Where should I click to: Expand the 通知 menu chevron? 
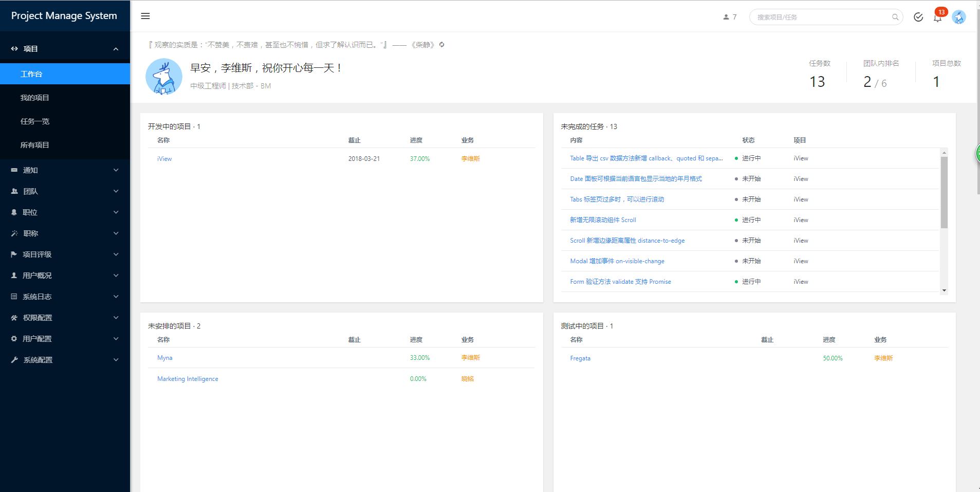click(x=116, y=170)
